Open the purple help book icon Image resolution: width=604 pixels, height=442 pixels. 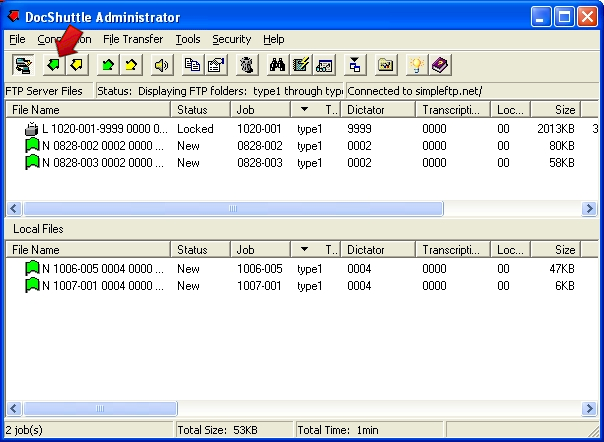[440, 65]
